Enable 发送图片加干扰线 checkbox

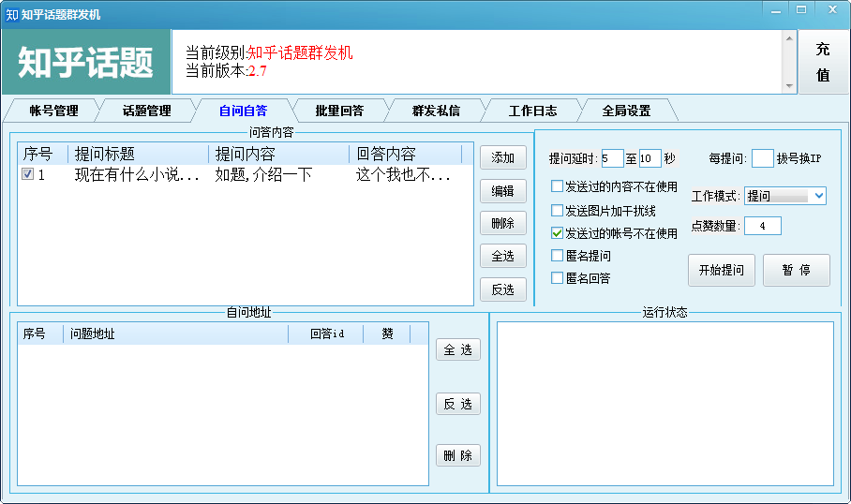click(x=557, y=211)
